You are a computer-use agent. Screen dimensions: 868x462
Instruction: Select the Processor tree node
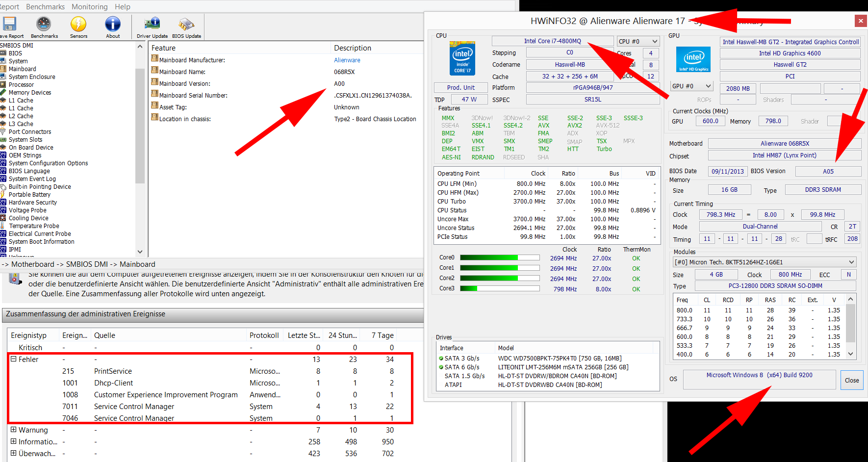(x=21, y=85)
